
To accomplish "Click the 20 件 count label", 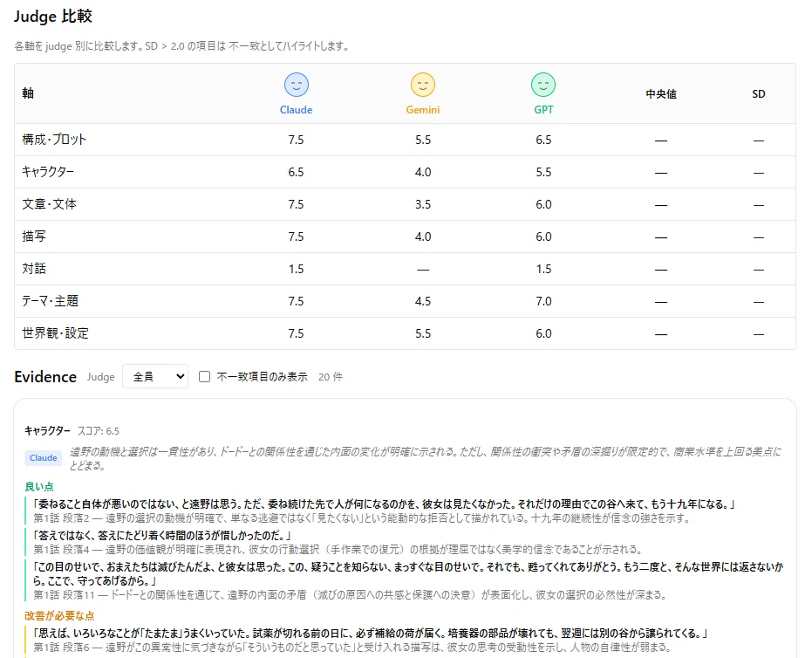I will click(331, 377).
